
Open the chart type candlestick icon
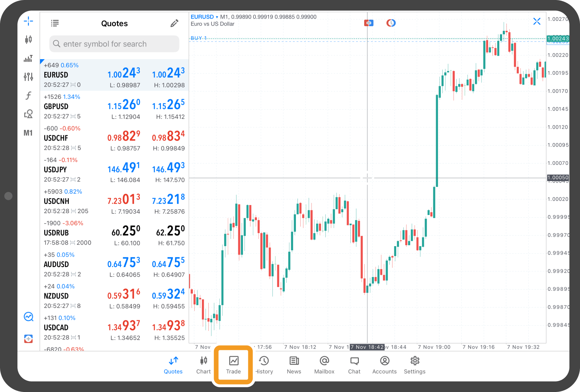click(28, 39)
